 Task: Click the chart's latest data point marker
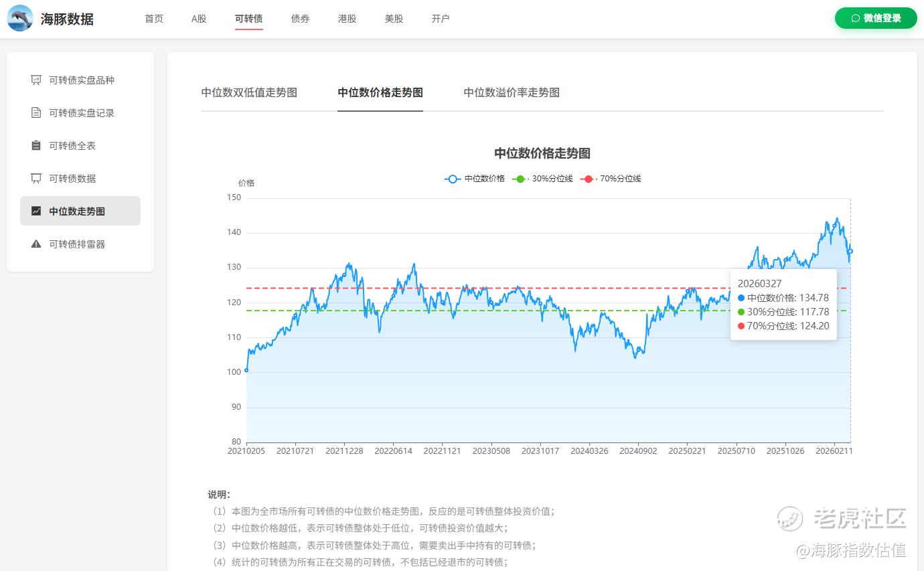850,252
